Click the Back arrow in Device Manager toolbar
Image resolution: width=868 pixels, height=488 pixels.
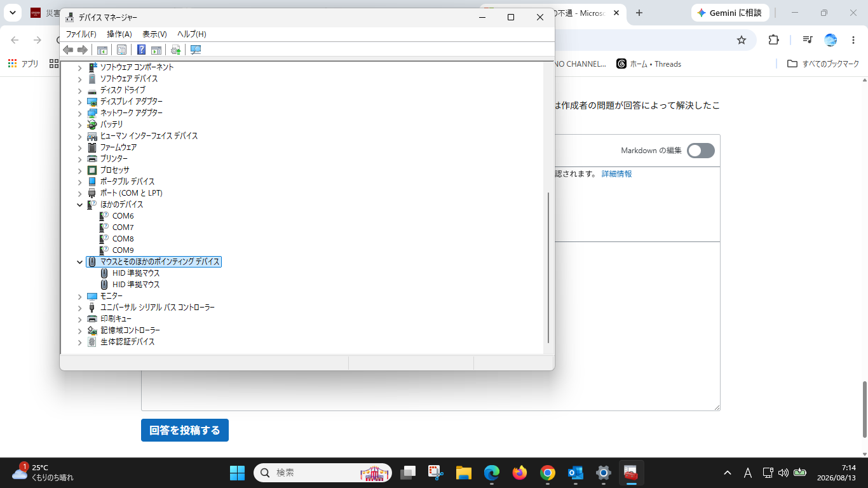coord(68,50)
